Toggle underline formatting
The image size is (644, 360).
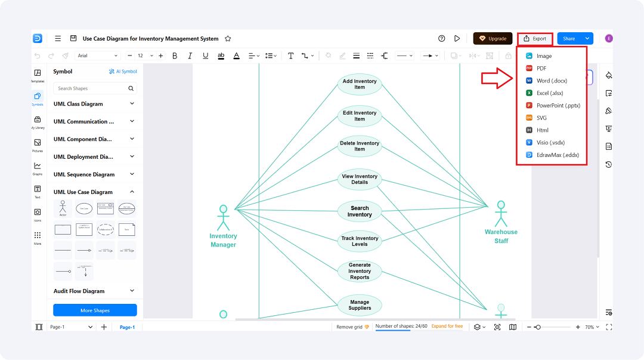(205, 56)
